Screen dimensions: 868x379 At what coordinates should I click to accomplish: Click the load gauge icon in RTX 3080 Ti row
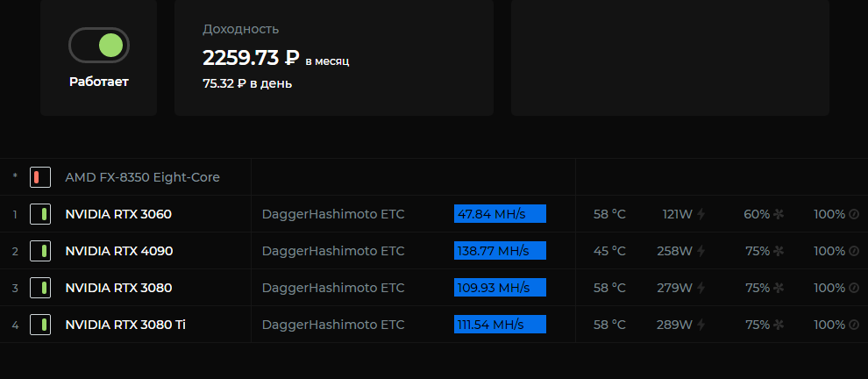[854, 325]
